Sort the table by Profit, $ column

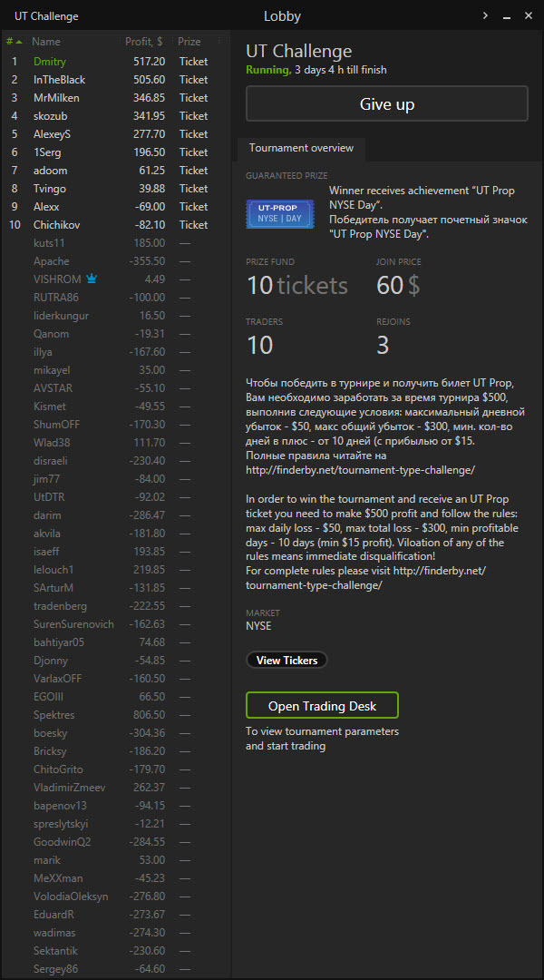(x=144, y=42)
